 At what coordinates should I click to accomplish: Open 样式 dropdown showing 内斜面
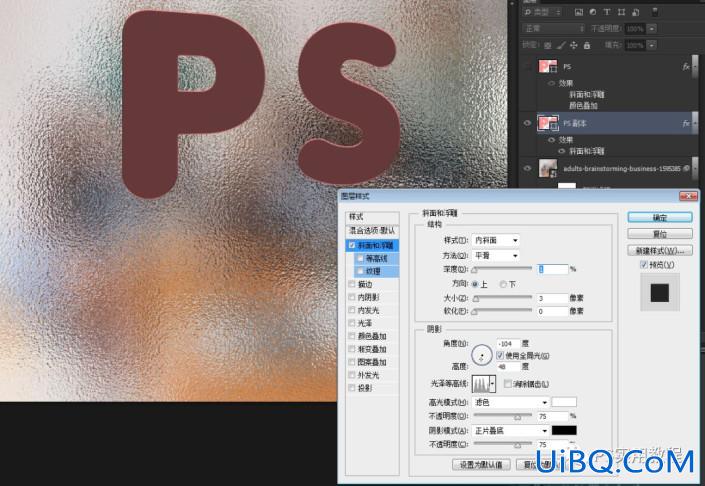495,241
